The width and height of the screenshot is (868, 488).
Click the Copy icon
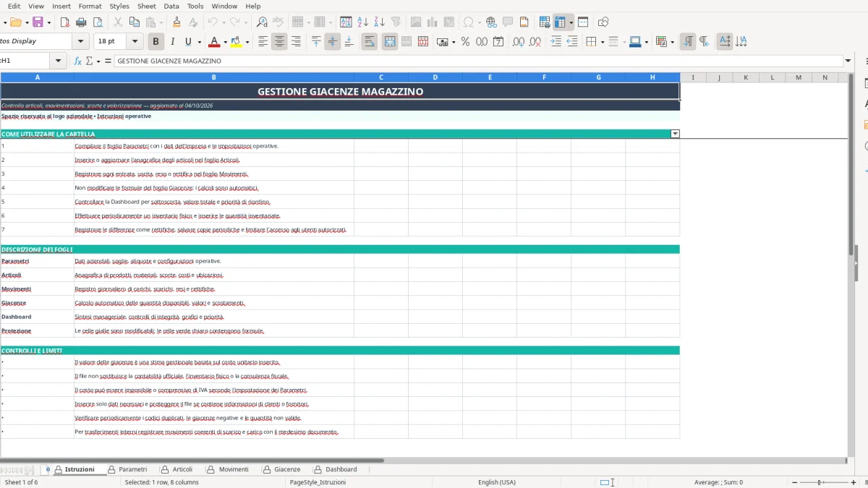coord(133,22)
